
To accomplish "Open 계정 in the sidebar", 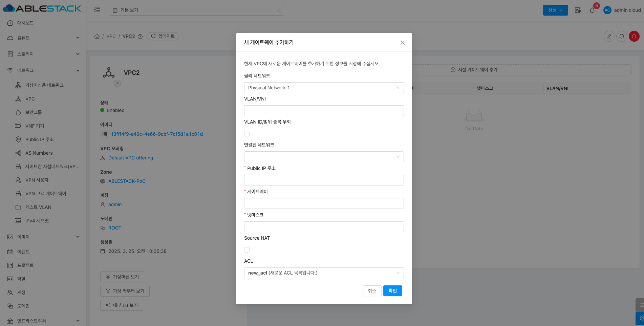I will 43,292.
